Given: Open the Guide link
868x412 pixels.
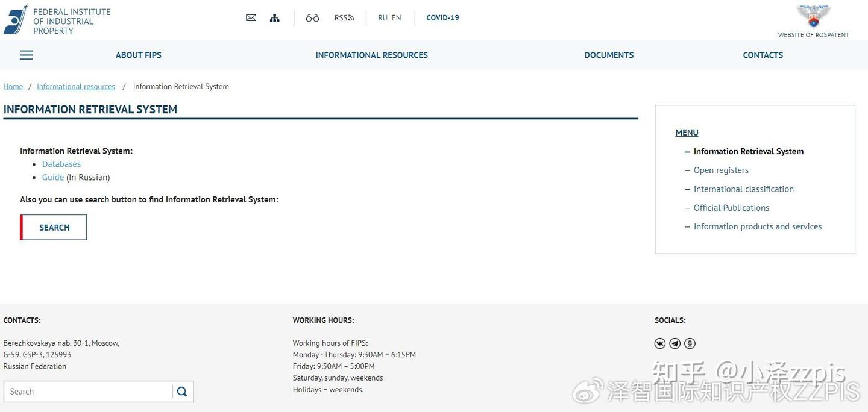Looking at the screenshot, I should coord(53,177).
